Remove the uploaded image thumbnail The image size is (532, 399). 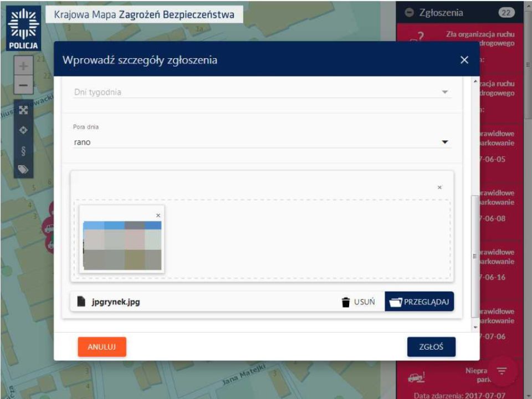click(x=158, y=215)
